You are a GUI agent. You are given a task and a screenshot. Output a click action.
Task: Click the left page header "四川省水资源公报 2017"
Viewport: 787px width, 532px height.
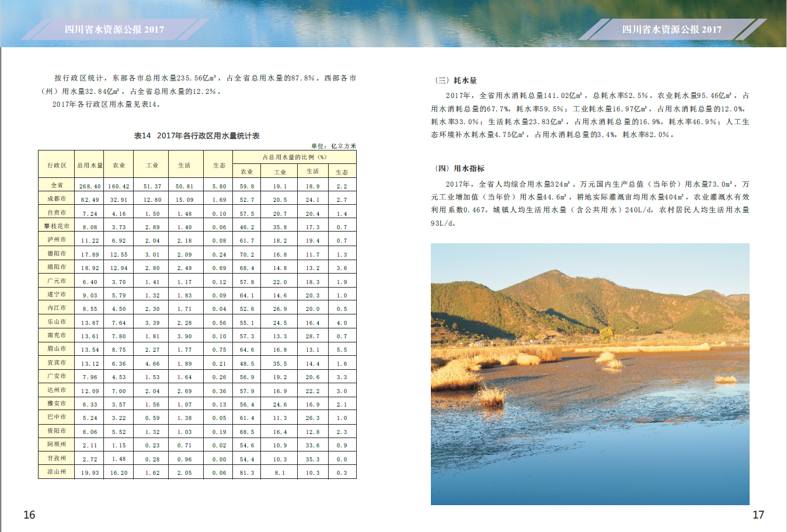pos(114,29)
